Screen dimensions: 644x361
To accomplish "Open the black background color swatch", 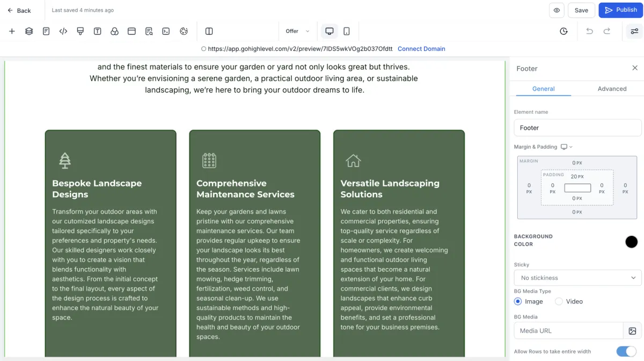I will [632, 242].
